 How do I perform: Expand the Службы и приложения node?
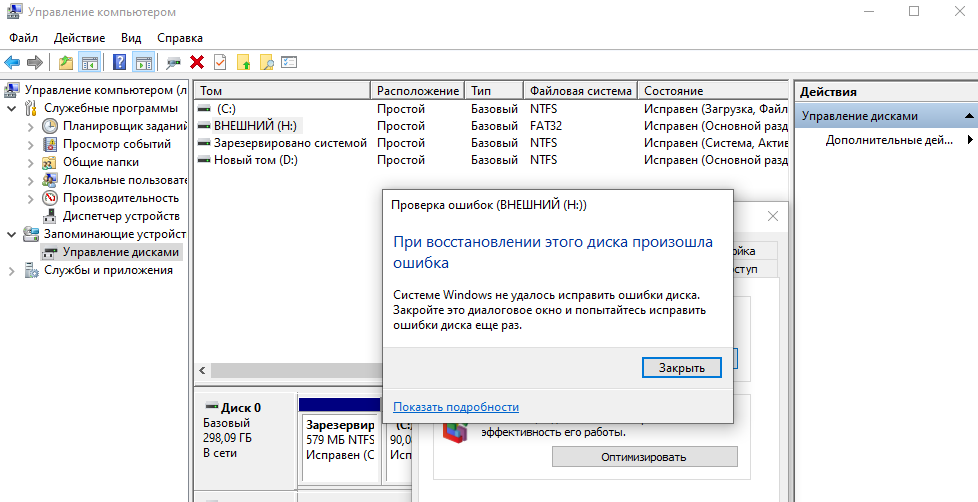click(11, 270)
